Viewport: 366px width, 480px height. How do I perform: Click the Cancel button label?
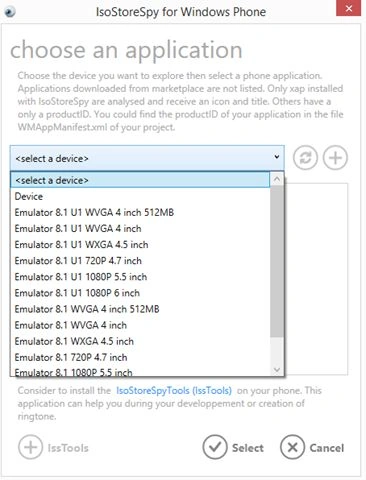pyautogui.click(x=327, y=448)
